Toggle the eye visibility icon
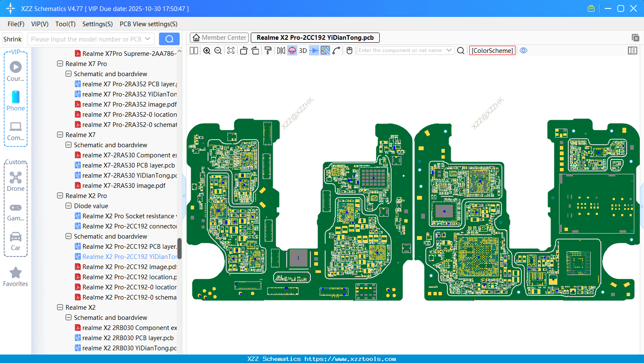The width and height of the screenshot is (644, 363). (523, 51)
